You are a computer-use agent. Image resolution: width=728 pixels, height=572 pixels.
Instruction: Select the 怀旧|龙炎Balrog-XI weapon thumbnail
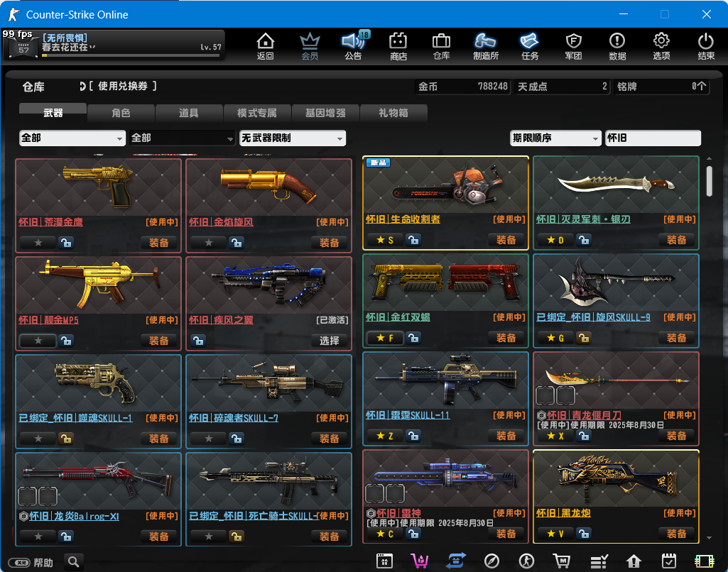[x=98, y=480]
